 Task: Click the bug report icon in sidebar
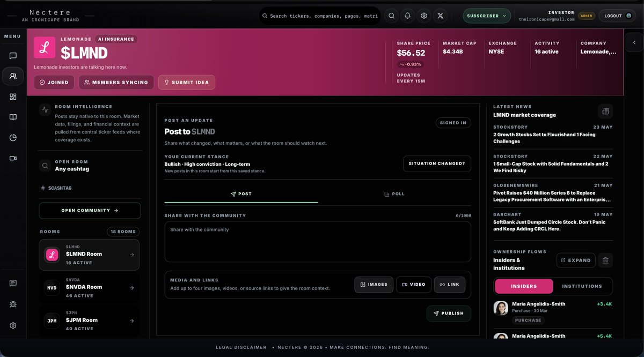13,304
